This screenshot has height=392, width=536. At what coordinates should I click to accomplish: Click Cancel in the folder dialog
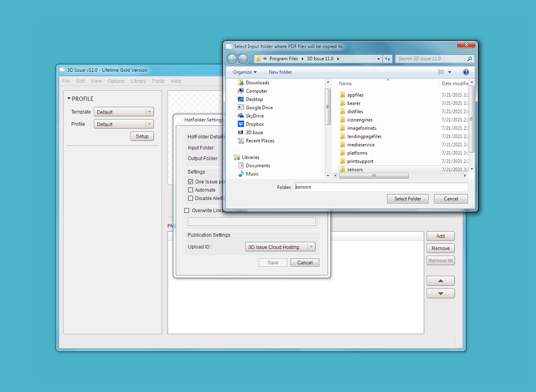click(x=451, y=199)
